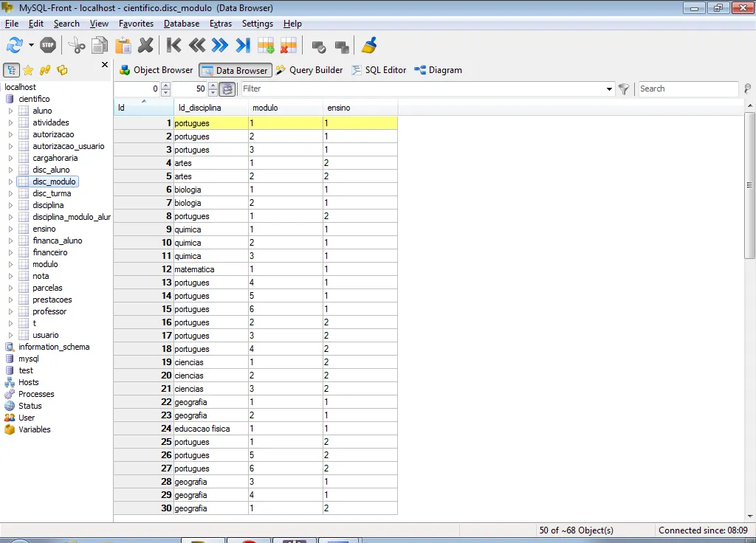
Task: Open the Database menu
Action: pos(182,24)
